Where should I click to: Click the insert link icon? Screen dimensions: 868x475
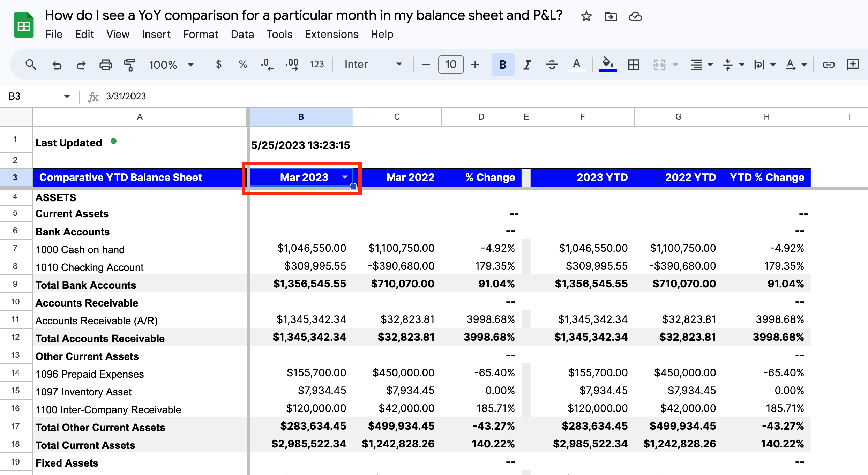[828, 65]
